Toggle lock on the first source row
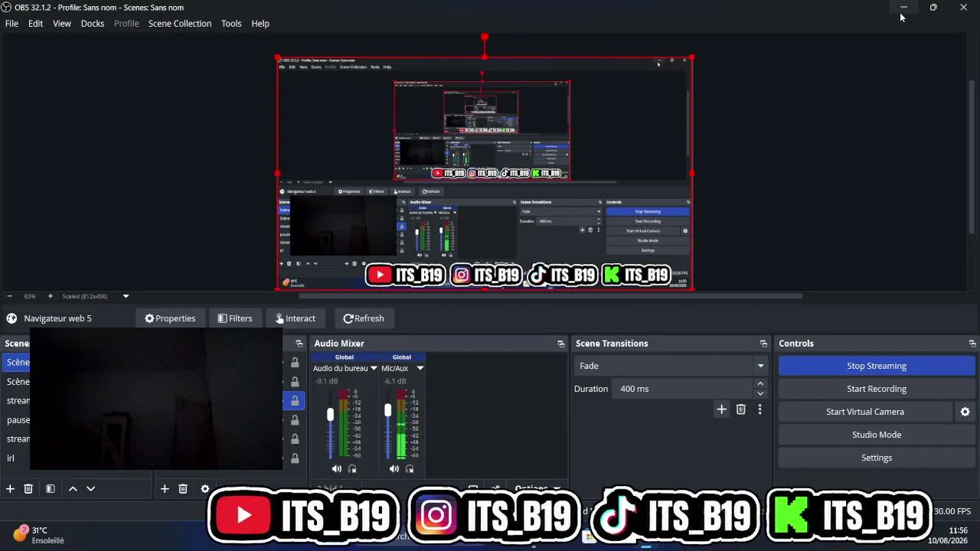The width and height of the screenshot is (980, 551). pyautogui.click(x=295, y=363)
